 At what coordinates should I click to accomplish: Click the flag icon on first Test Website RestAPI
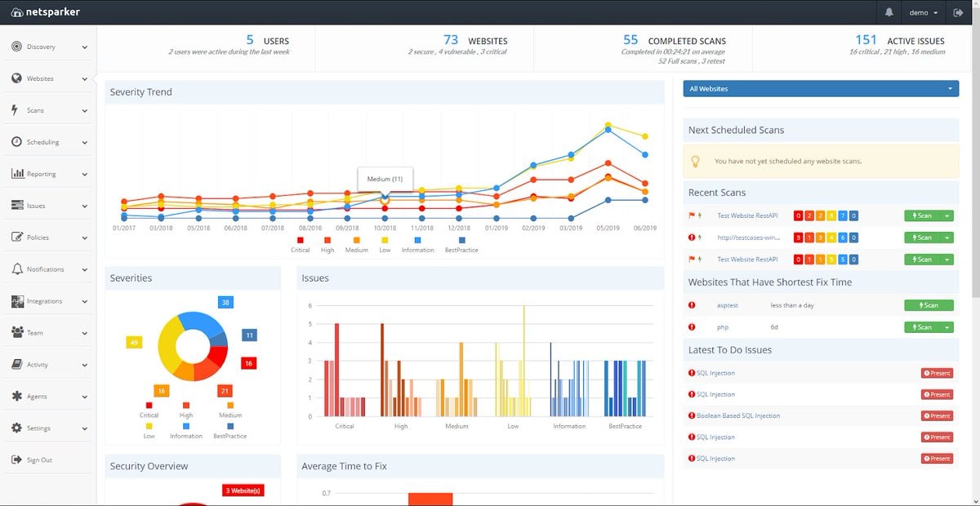692,215
